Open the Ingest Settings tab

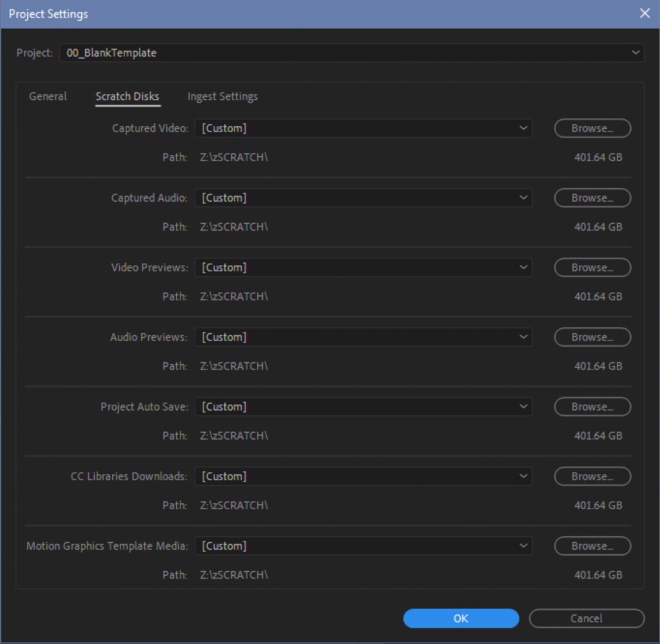[x=222, y=97]
